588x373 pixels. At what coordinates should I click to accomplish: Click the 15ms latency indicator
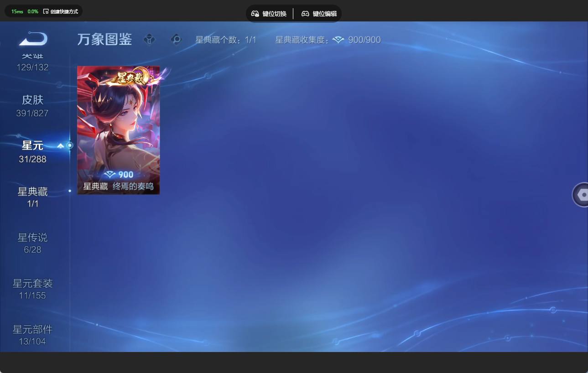click(17, 11)
